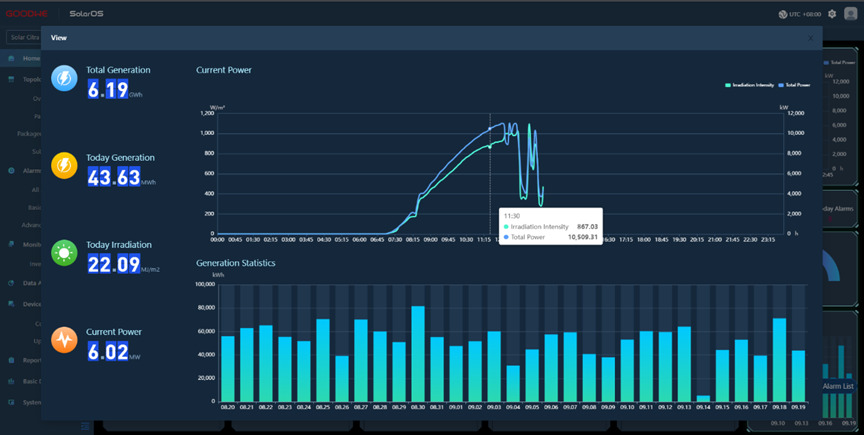
Task: Click the Alarm List panel title in background
Action: (838, 386)
